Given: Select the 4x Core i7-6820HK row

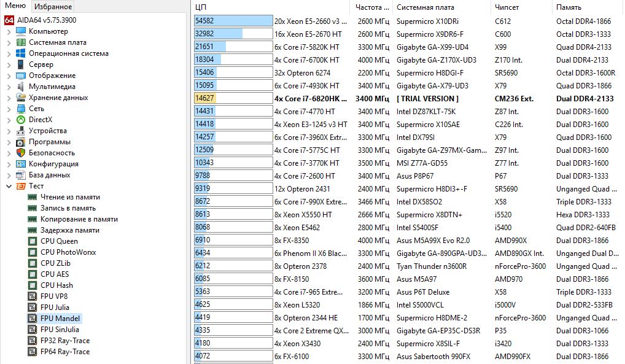Looking at the screenshot, I should 408,98.
